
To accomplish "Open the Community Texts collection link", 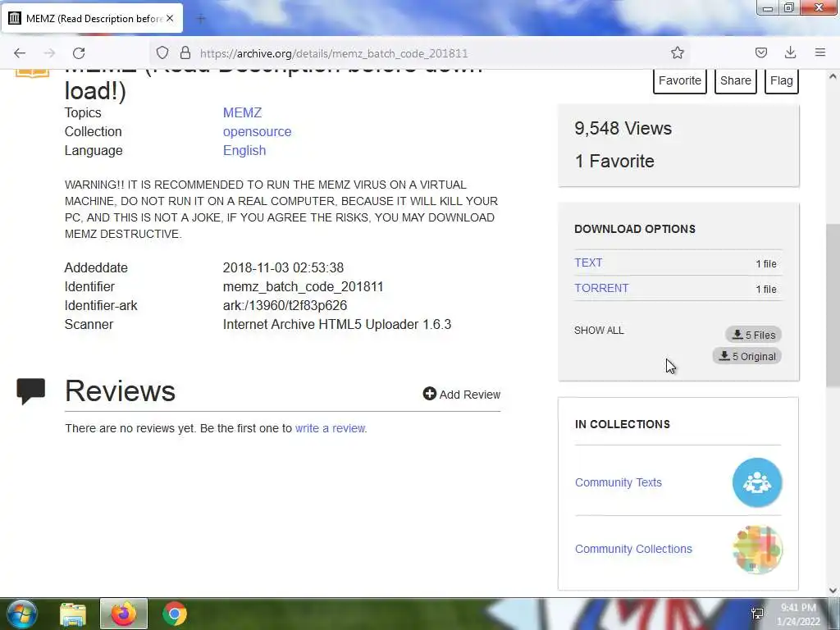I will pos(619,482).
